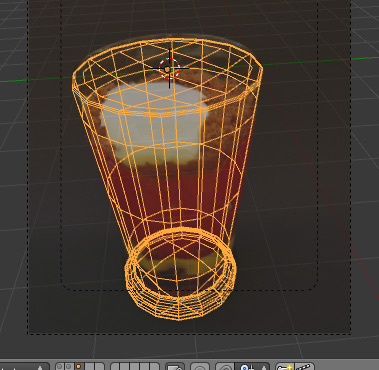Click the OpenGL render animation clapper icon
This screenshot has height=370, width=379.
coord(304,367)
